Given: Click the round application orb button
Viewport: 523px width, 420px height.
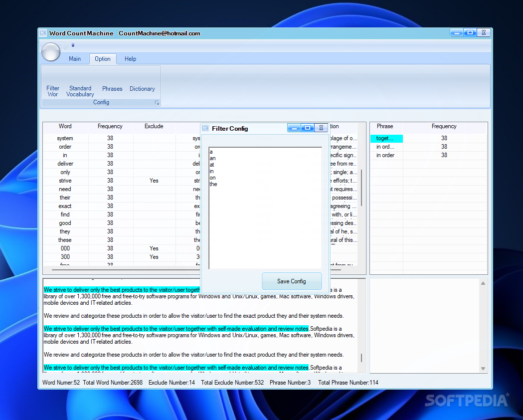Looking at the screenshot, I should (51, 52).
